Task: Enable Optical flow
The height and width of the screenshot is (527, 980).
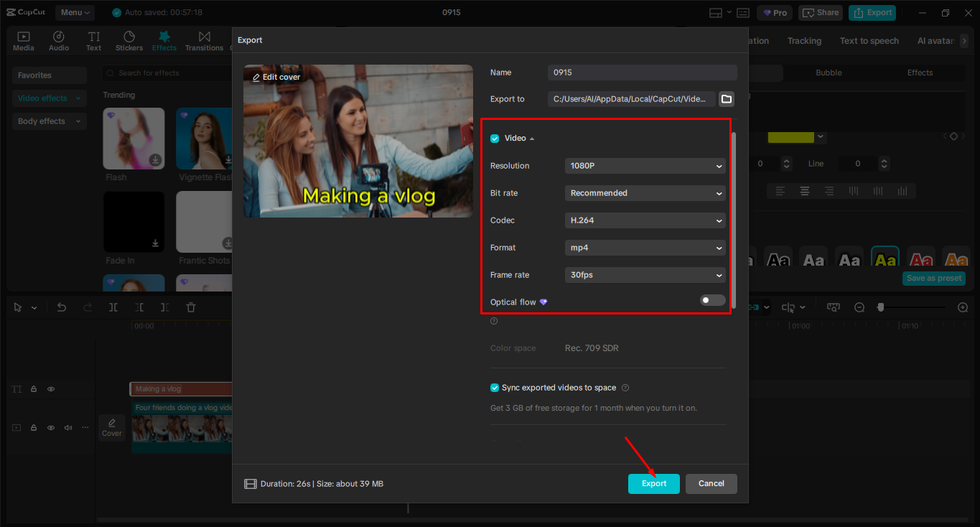Action: click(711, 300)
